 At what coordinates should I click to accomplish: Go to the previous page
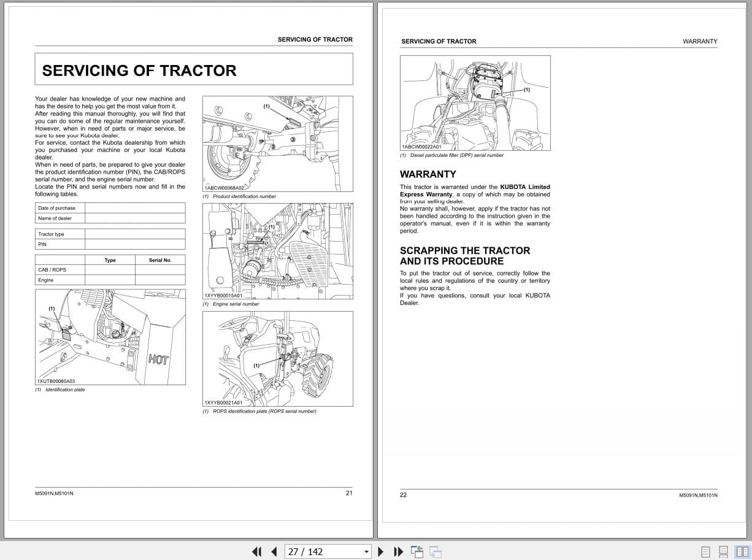274,551
